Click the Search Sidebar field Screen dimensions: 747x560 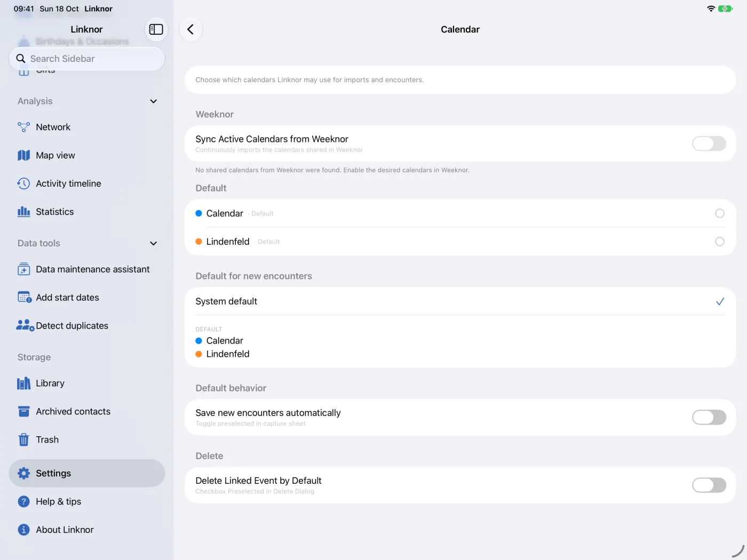(x=87, y=59)
